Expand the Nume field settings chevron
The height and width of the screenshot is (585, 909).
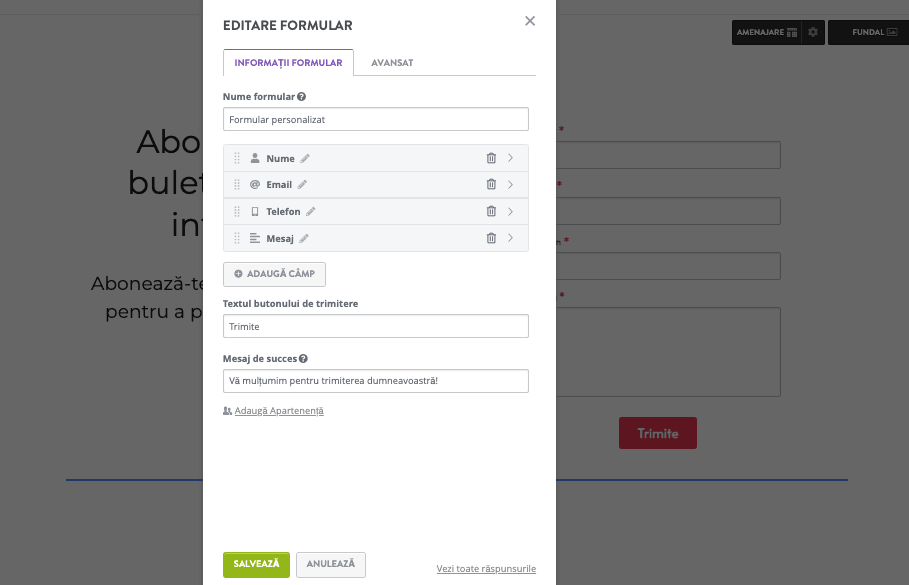(x=512, y=157)
